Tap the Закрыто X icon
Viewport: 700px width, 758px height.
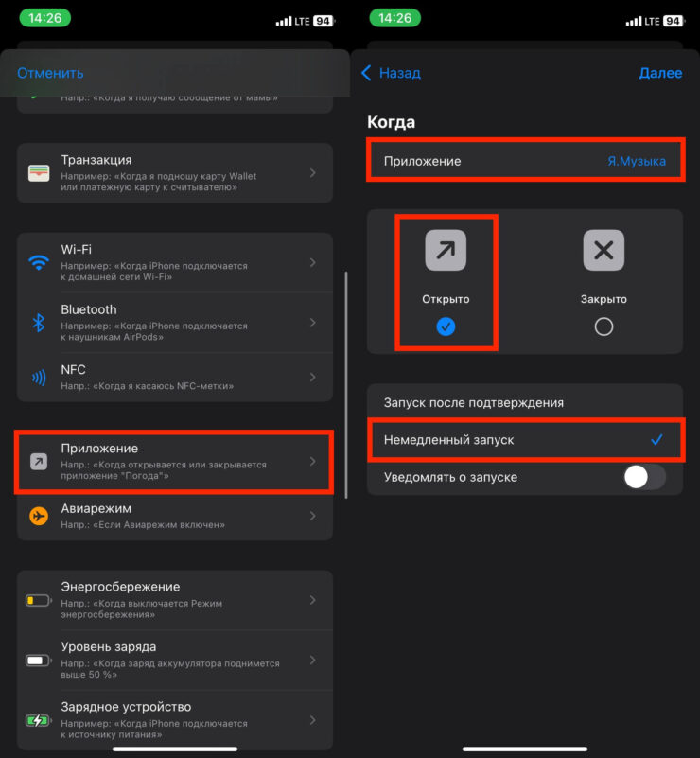(604, 251)
